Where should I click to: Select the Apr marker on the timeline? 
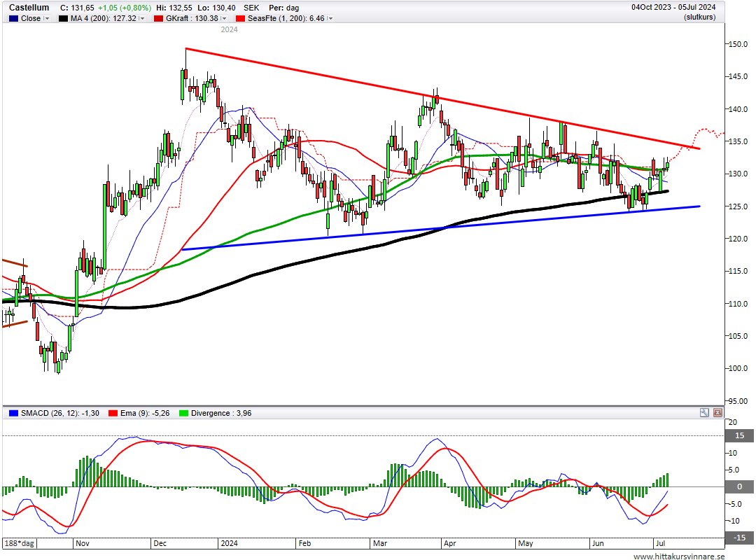(450, 543)
